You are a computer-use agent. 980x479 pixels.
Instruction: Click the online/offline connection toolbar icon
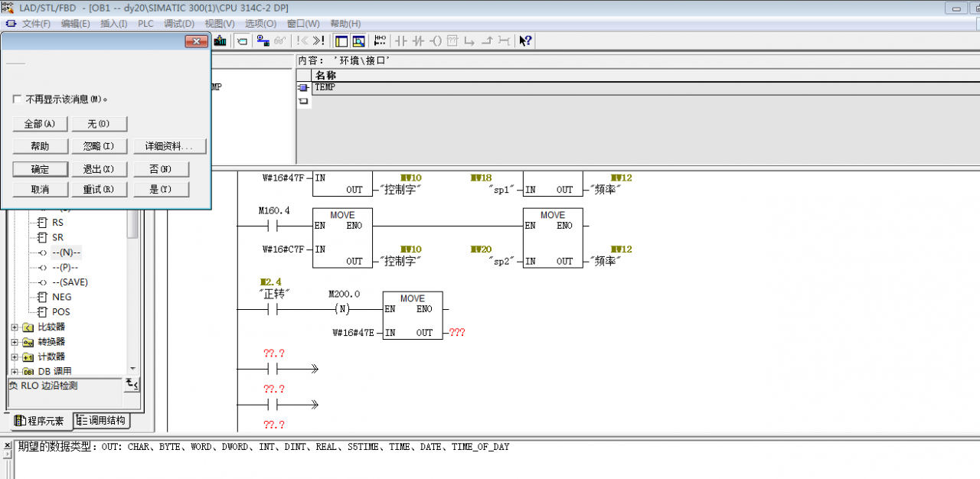pos(263,41)
